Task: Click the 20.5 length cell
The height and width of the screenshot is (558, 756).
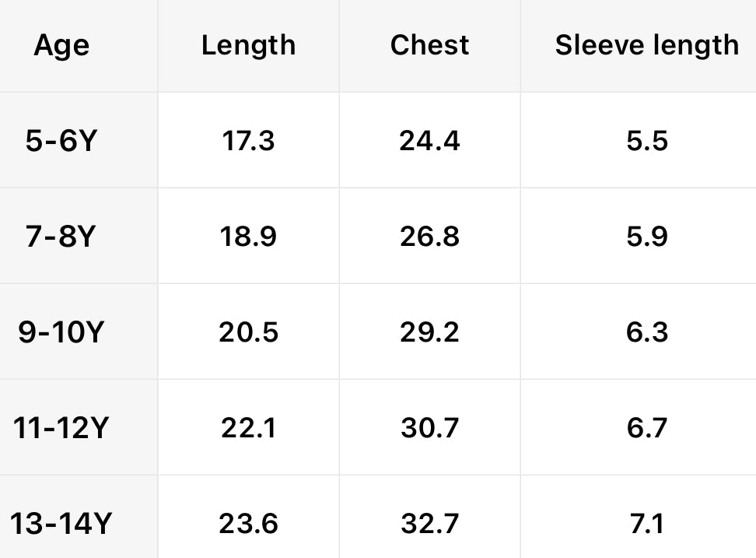Action: (248, 332)
